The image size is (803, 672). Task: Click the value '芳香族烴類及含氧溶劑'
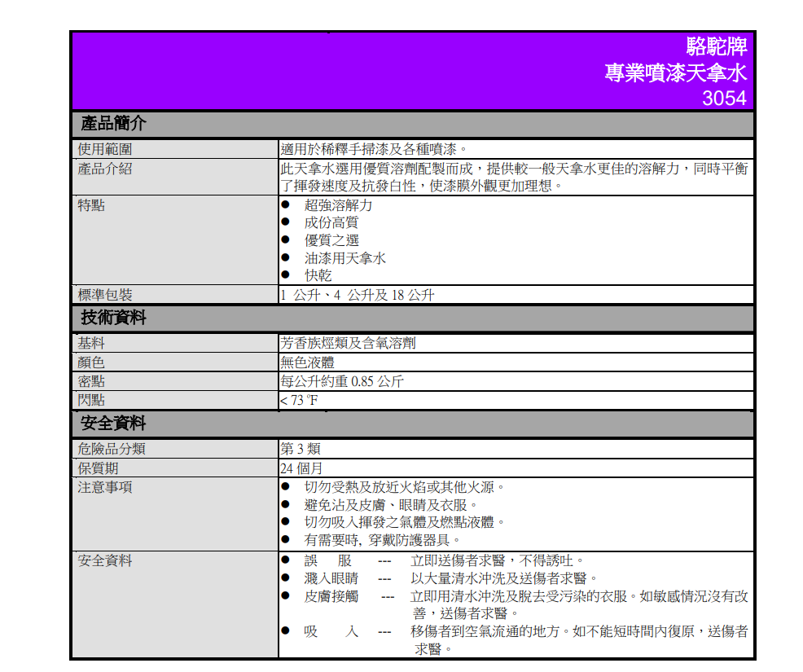348,343
